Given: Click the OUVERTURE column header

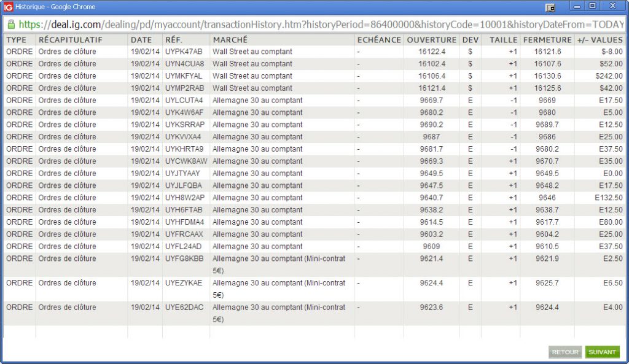Looking at the screenshot, I should pyautogui.click(x=432, y=40).
